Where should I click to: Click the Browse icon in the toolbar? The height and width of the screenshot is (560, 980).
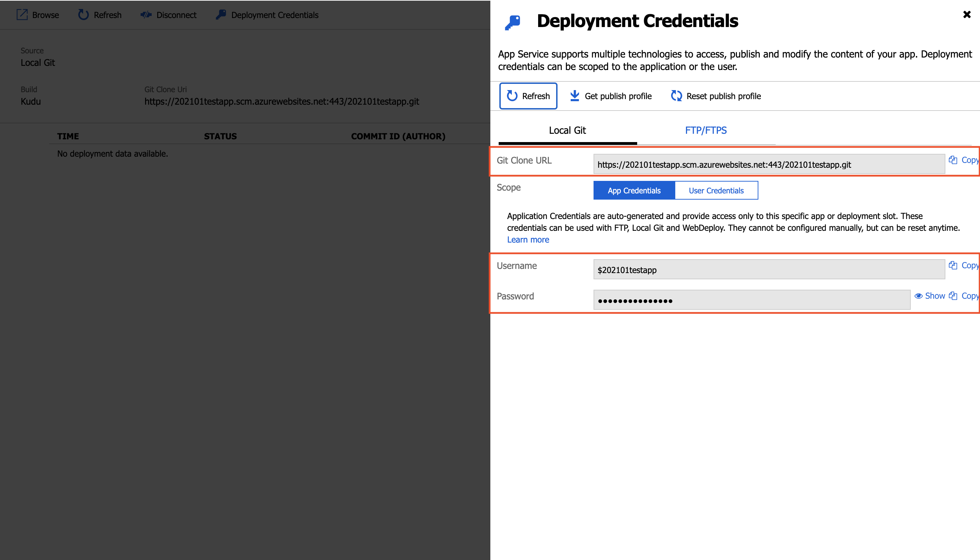(x=22, y=15)
